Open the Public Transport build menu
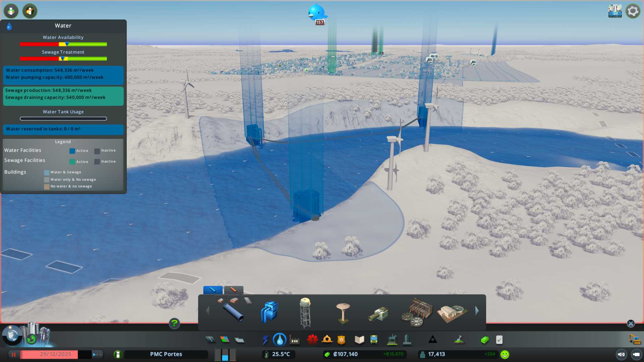644x362 pixels. tap(374, 340)
